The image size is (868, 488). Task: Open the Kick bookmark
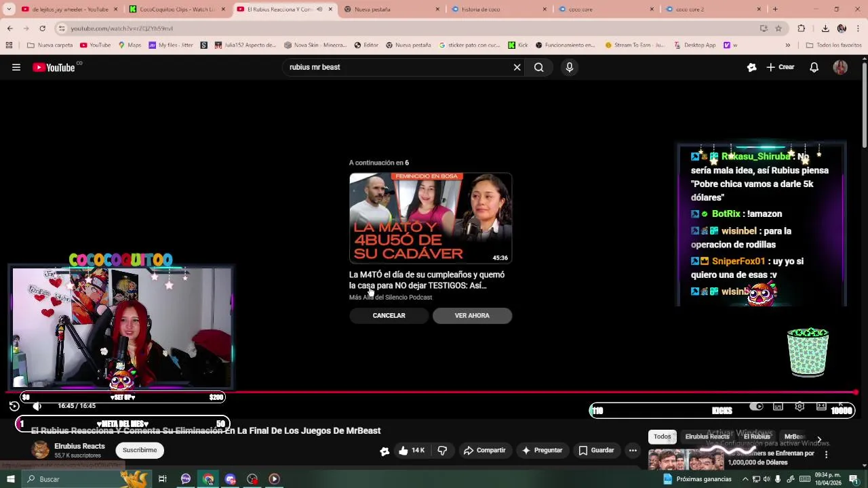point(518,45)
